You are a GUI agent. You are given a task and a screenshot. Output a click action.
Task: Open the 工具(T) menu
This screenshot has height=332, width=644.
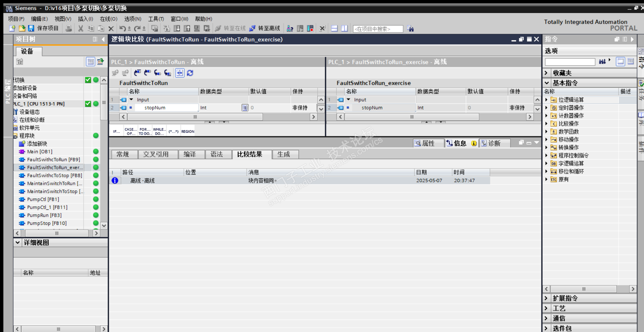pos(156,19)
